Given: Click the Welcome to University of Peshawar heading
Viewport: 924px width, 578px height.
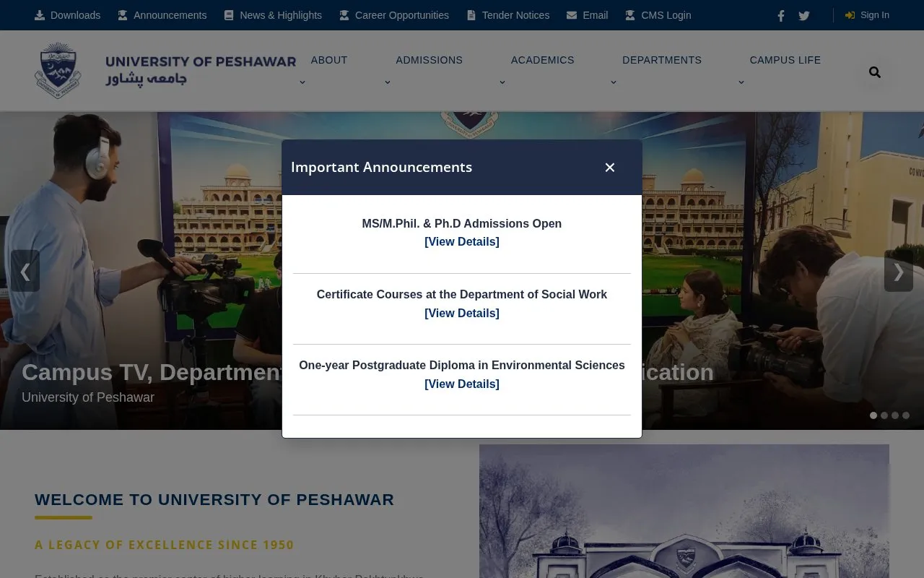Looking at the screenshot, I should click(x=214, y=500).
